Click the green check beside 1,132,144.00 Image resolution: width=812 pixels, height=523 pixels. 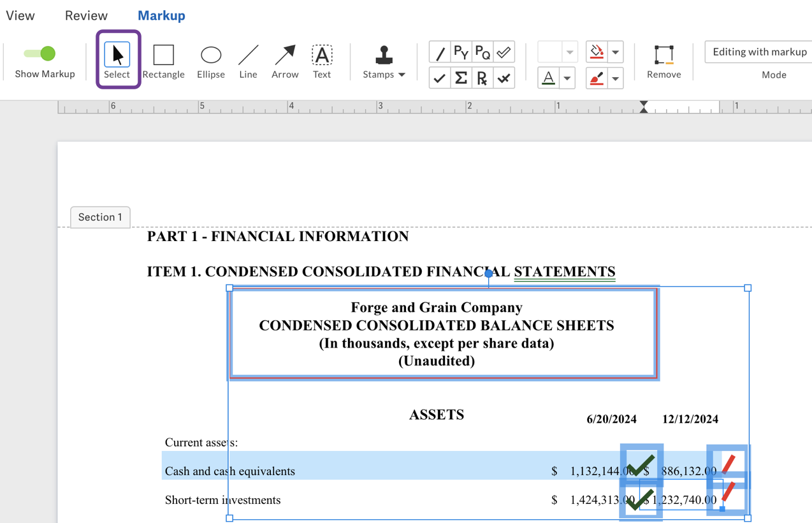coord(641,465)
